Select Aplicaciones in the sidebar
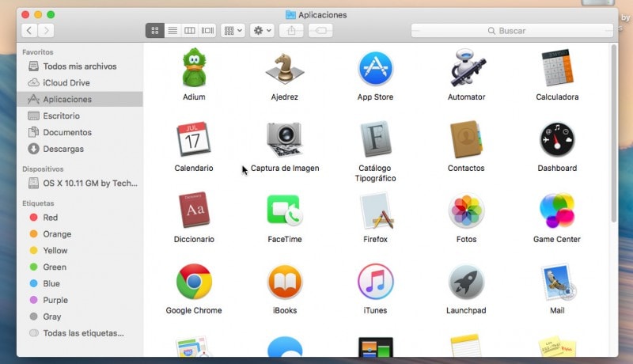Screen dimensions: 633x364 pos(80,99)
